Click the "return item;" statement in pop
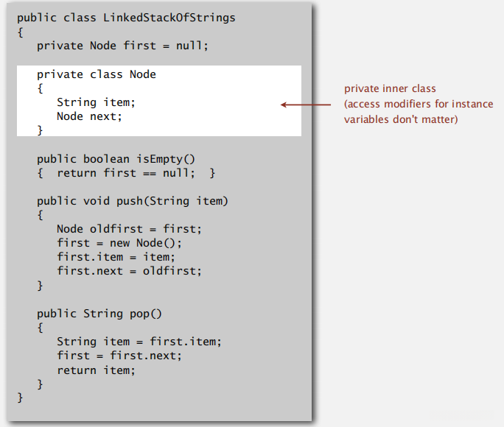The height and width of the screenshot is (427, 504). click(96, 370)
